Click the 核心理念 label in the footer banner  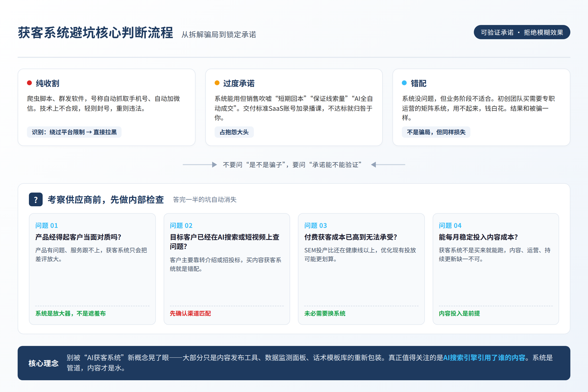point(44,363)
